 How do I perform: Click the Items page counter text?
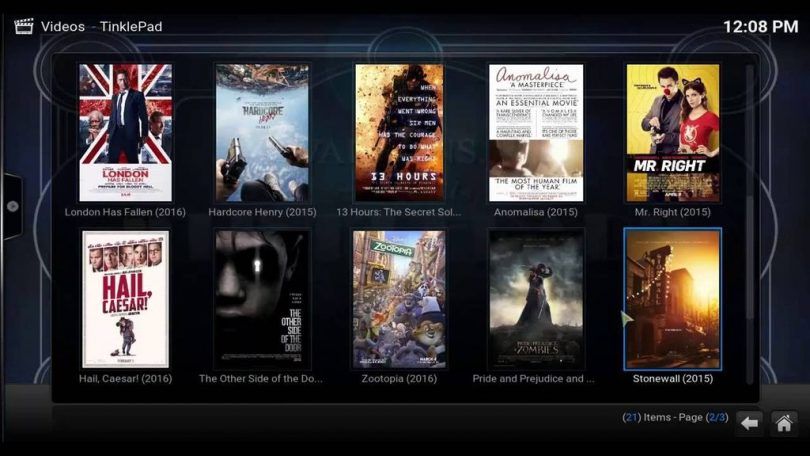(674, 417)
